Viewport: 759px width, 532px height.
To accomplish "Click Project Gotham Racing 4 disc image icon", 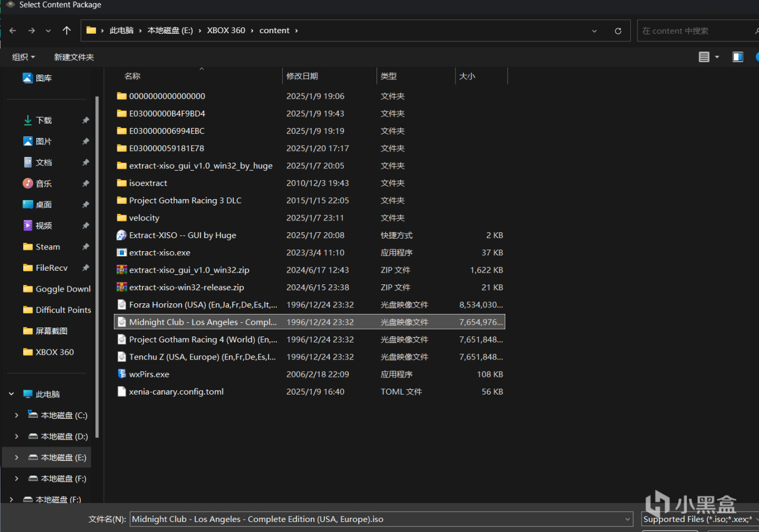I will pos(122,339).
